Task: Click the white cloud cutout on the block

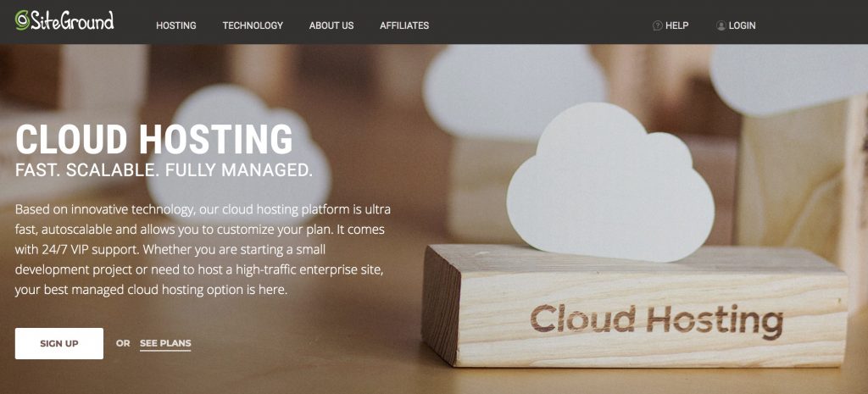Action: coord(610,184)
